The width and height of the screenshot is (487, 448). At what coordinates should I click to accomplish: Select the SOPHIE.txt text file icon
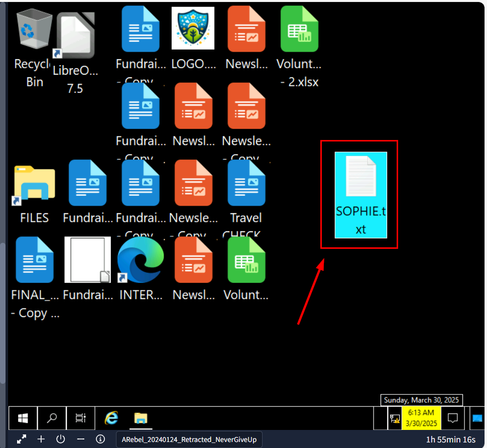[x=360, y=195]
